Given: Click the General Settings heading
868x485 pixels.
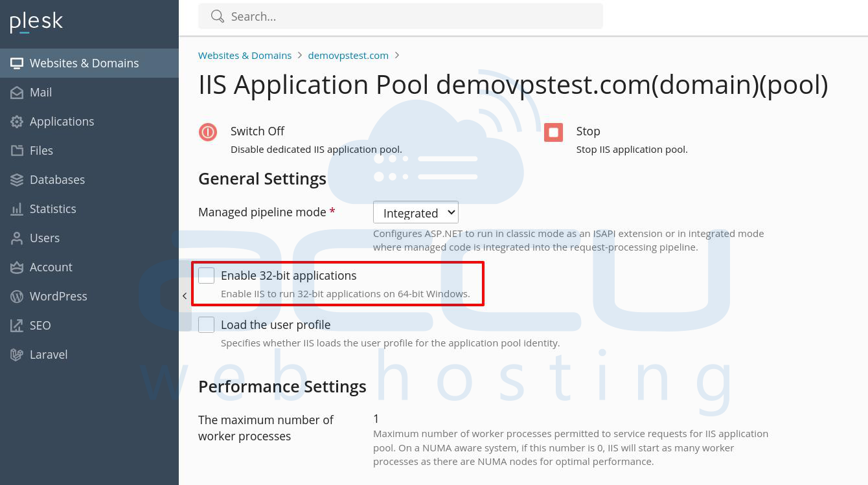Looking at the screenshot, I should coord(262,179).
